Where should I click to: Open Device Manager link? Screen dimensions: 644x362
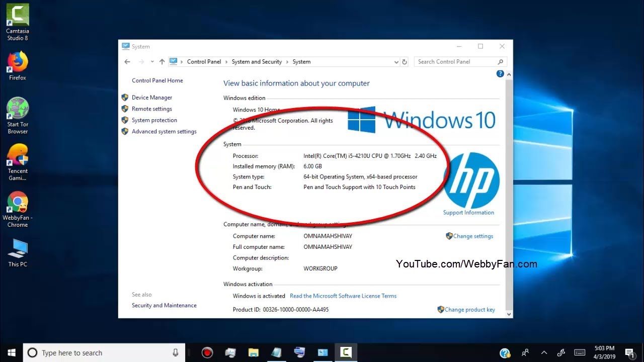click(152, 98)
